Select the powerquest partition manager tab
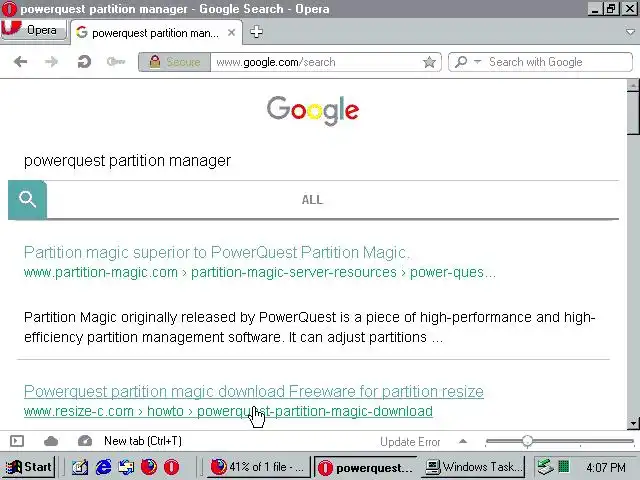 [x=156, y=33]
